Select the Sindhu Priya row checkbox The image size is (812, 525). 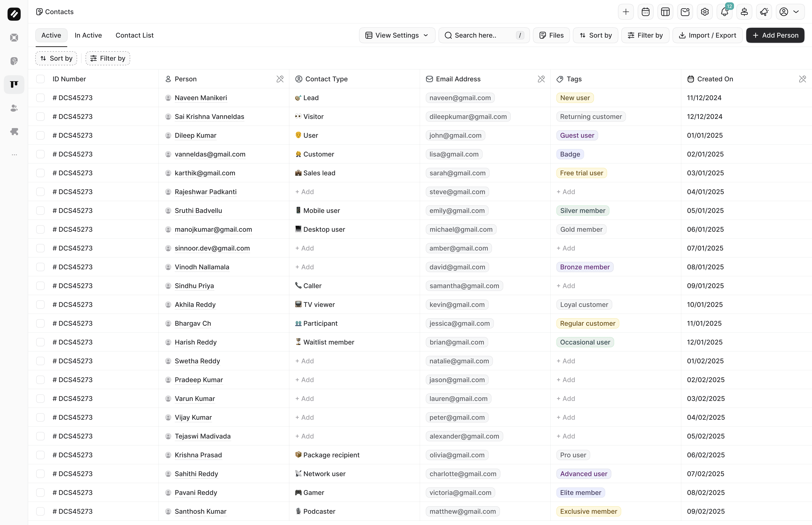pyautogui.click(x=41, y=286)
